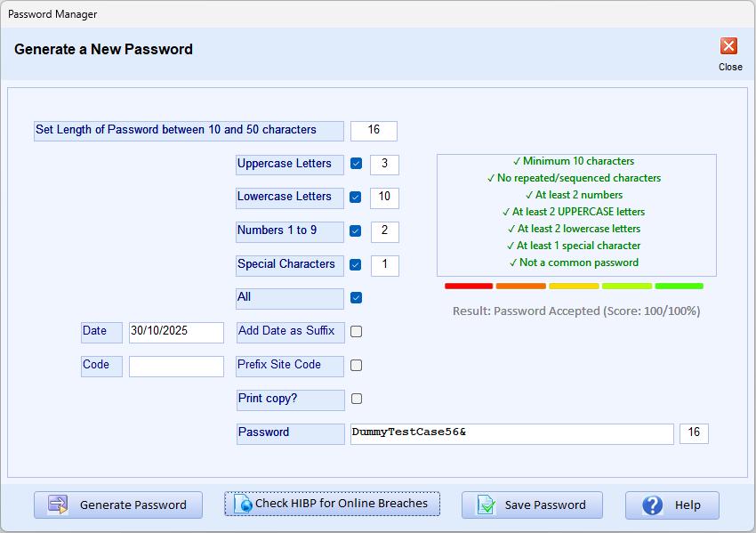
Task: Click the Save Password button
Action: coord(532,505)
